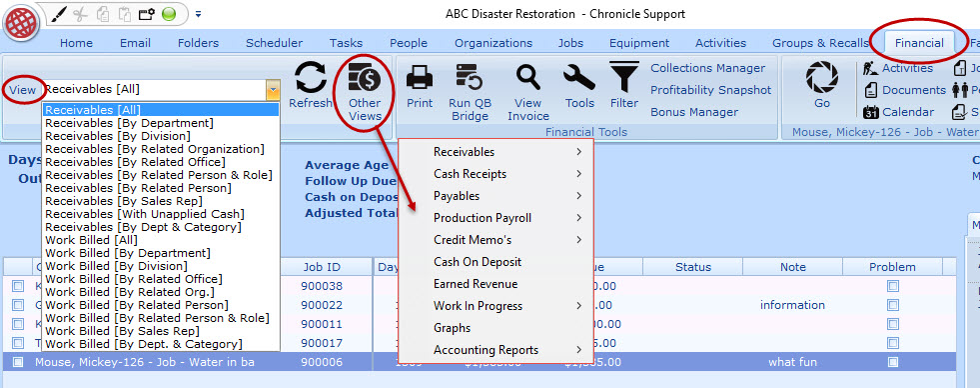Screen dimensions: 980x388
Task: Toggle Problem checkbox on job 900038 row
Action: point(893,286)
